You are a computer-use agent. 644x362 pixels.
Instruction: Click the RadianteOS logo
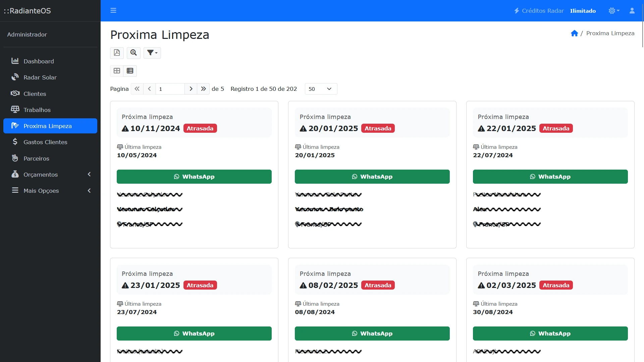pos(28,11)
